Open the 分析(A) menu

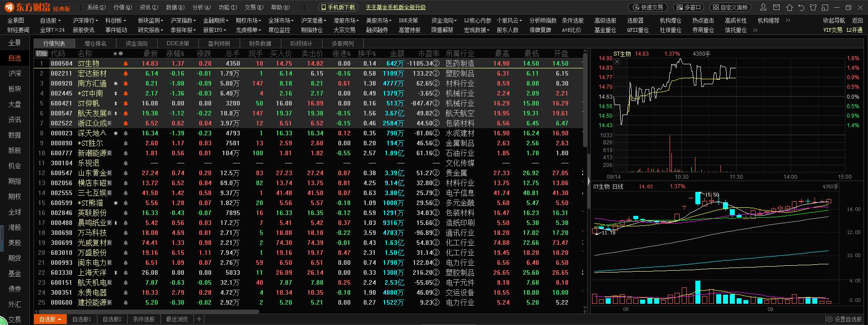pyautogui.click(x=202, y=7)
